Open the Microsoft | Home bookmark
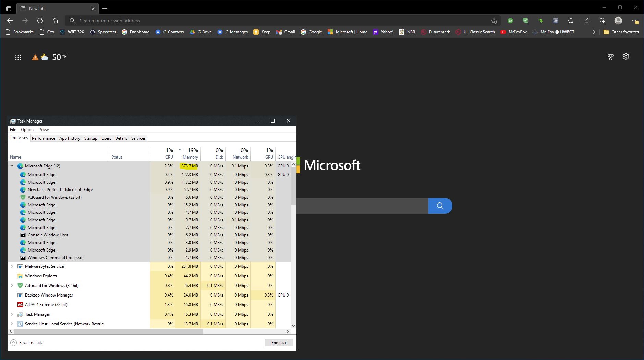The image size is (644, 360). pyautogui.click(x=348, y=32)
